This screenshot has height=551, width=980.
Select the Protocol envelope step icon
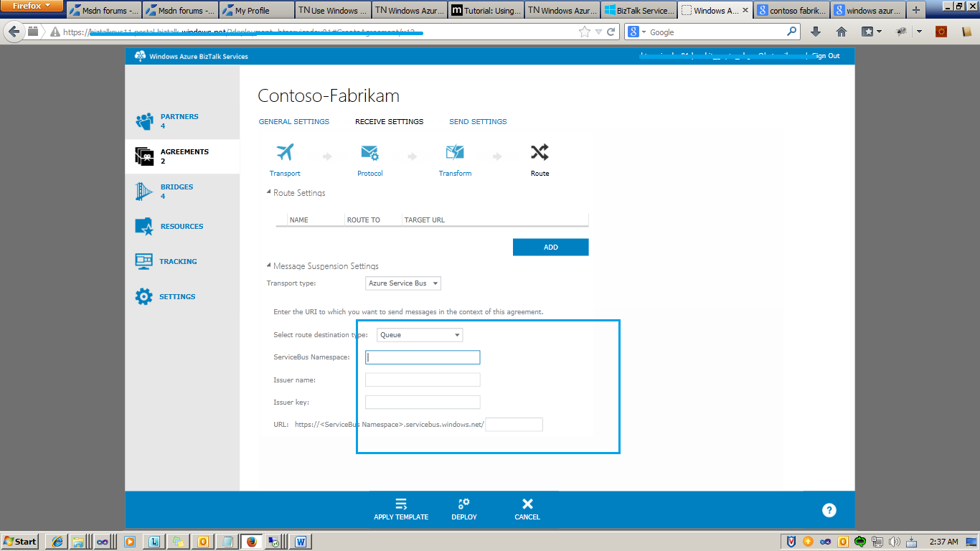(370, 152)
